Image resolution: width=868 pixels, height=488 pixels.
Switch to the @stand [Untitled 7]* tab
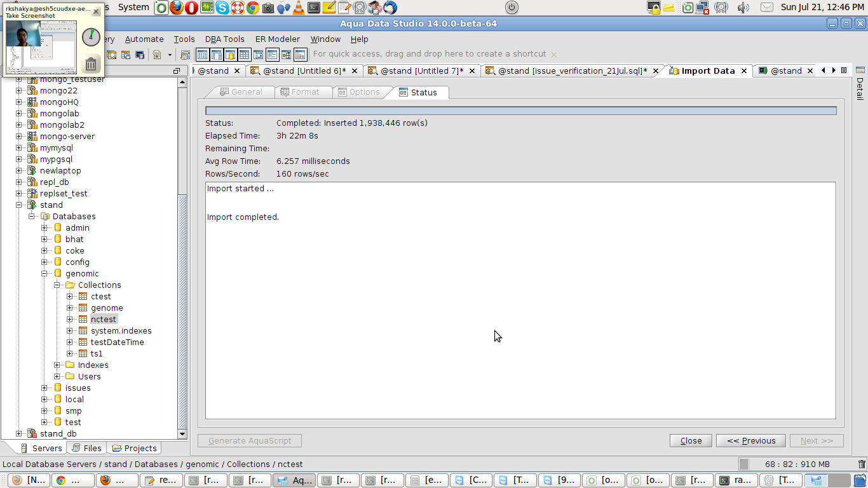[x=422, y=71]
